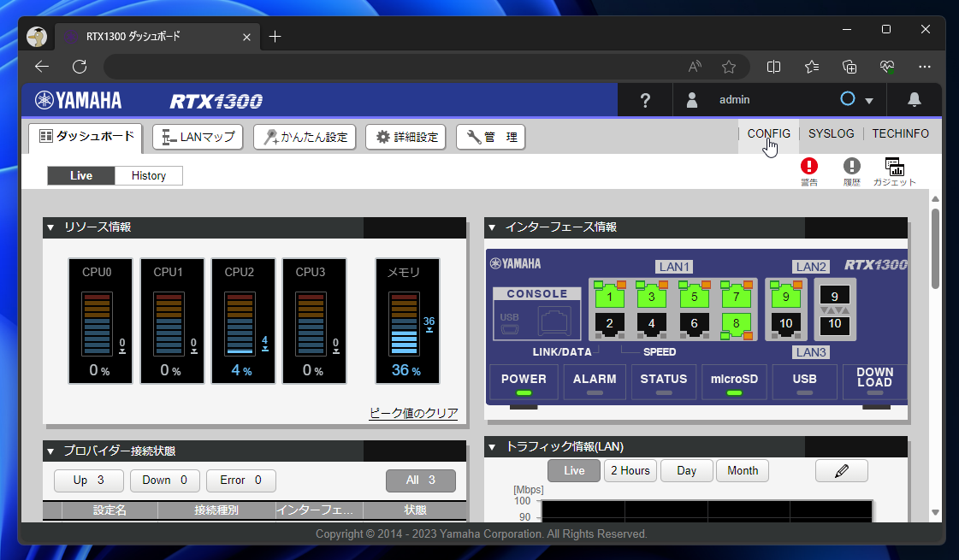Open the pencil edit icon in traffic panel

pyautogui.click(x=841, y=470)
